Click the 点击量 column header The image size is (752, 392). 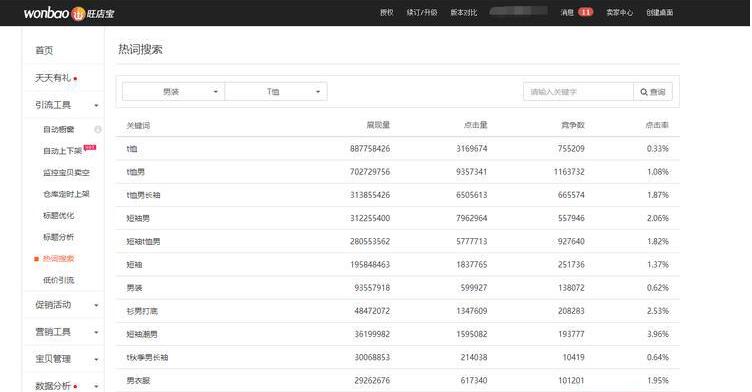tap(476, 125)
